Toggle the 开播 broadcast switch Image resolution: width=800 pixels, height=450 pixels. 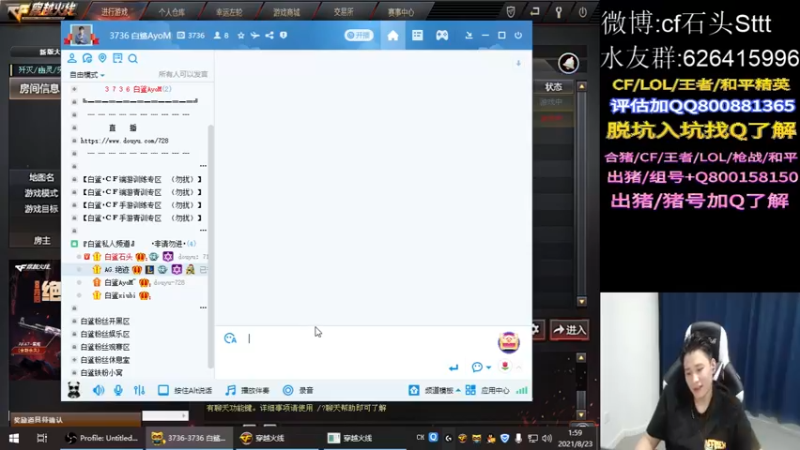[359, 35]
